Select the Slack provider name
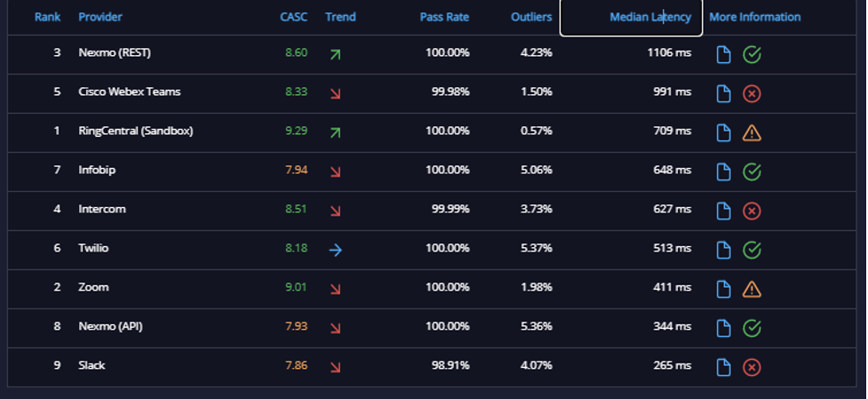868x399 pixels. click(92, 365)
